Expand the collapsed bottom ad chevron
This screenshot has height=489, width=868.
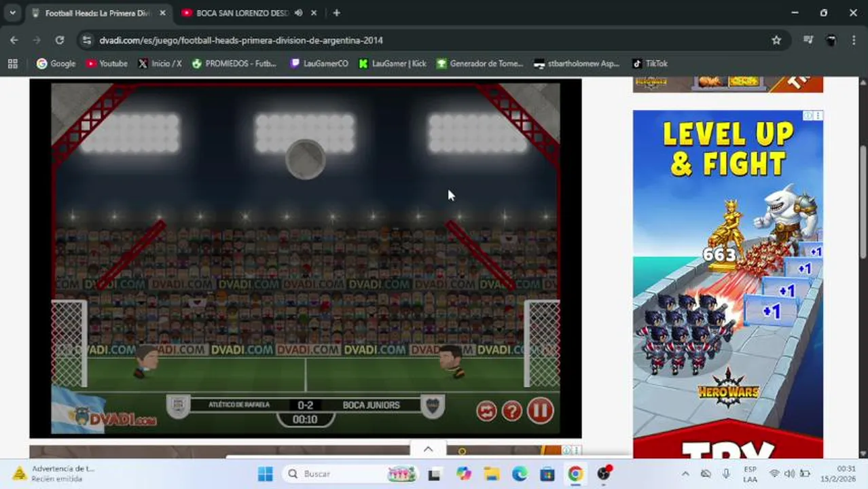[428, 449]
